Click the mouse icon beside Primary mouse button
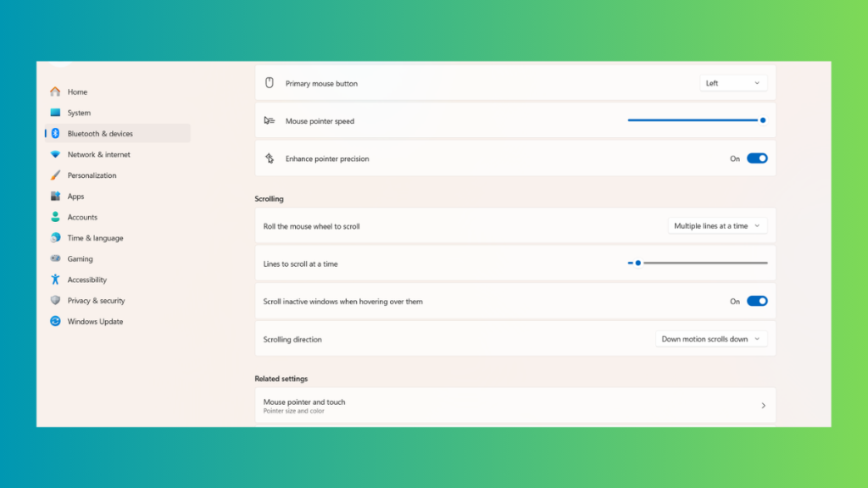This screenshot has height=488, width=868. [270, 83]
